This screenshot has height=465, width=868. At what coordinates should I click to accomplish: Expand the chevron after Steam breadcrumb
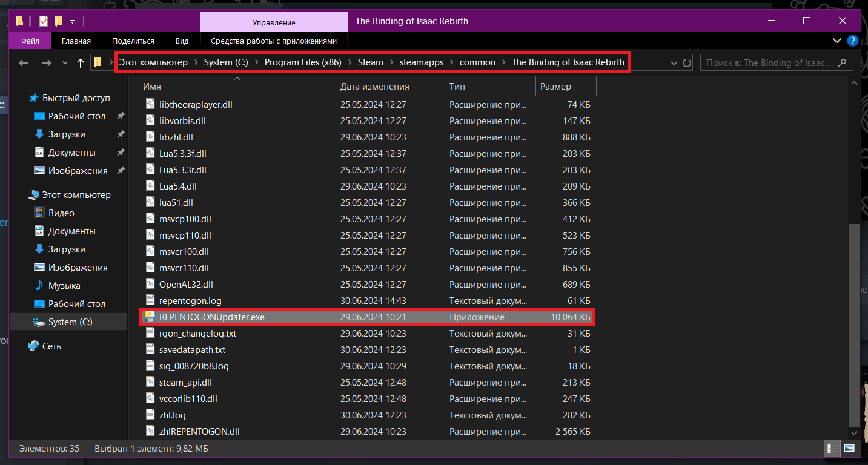(x=392, y=62)
